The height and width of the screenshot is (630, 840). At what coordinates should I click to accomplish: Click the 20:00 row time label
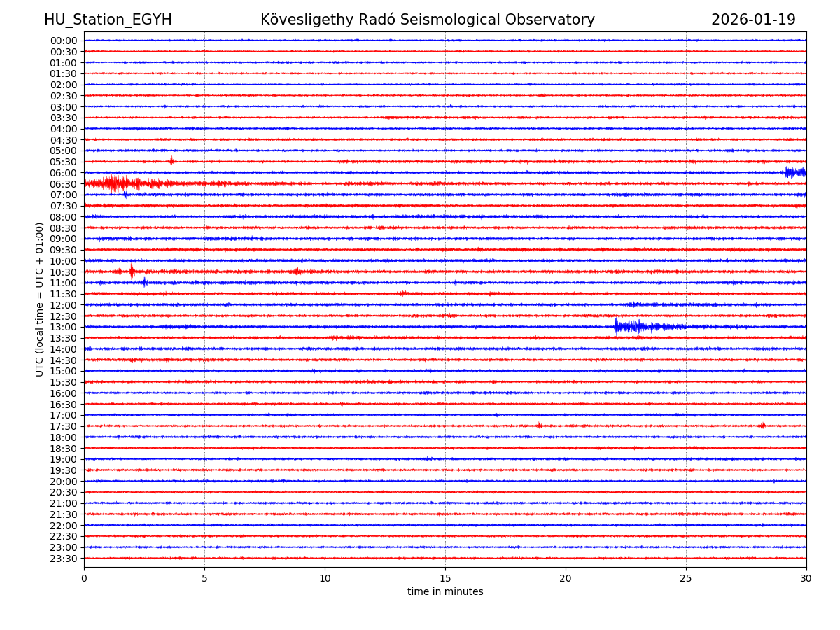(64, 482)
